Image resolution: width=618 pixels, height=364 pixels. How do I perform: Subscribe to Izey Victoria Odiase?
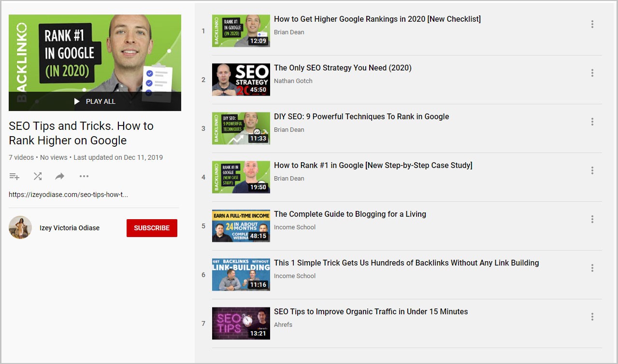(x=152, y=228)
